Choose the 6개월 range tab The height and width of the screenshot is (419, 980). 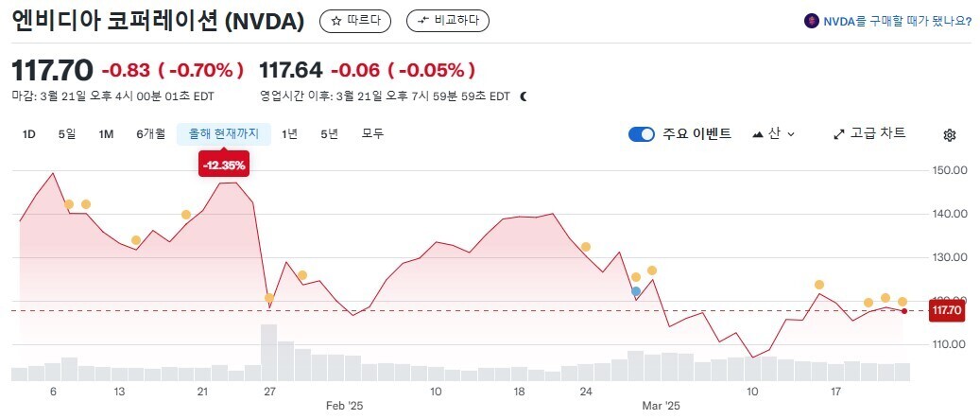click(x=150, y=134)
